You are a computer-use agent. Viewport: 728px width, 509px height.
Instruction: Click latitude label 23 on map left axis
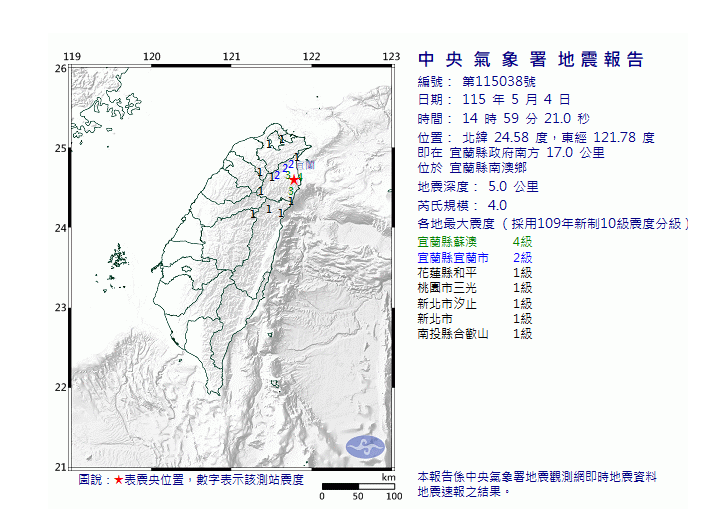[x=60, y=307]
